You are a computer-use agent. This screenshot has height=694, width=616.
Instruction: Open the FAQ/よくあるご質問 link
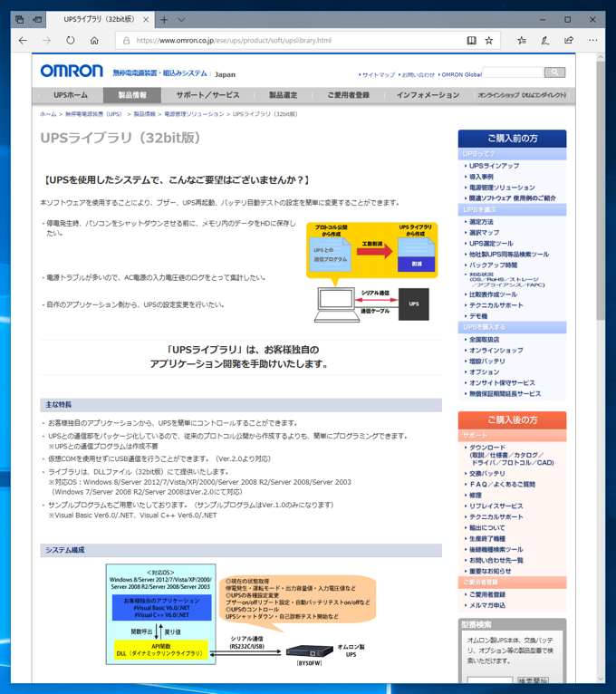pos(502,484)
